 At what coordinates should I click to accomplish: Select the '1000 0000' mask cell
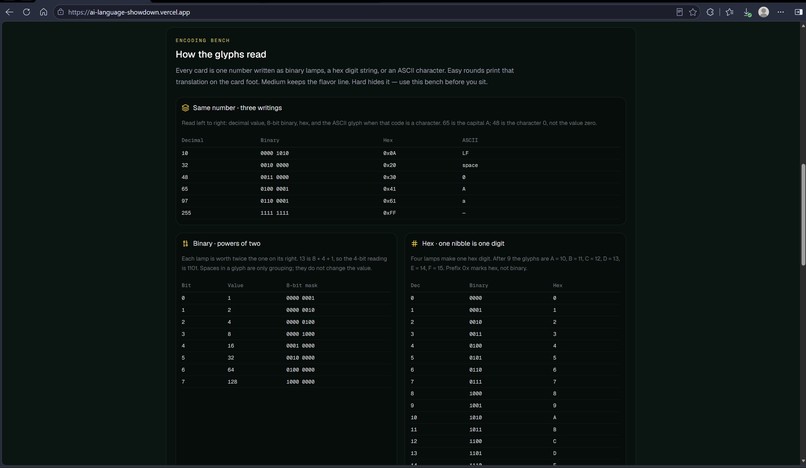pyautogui.click(x=300, y=382)
